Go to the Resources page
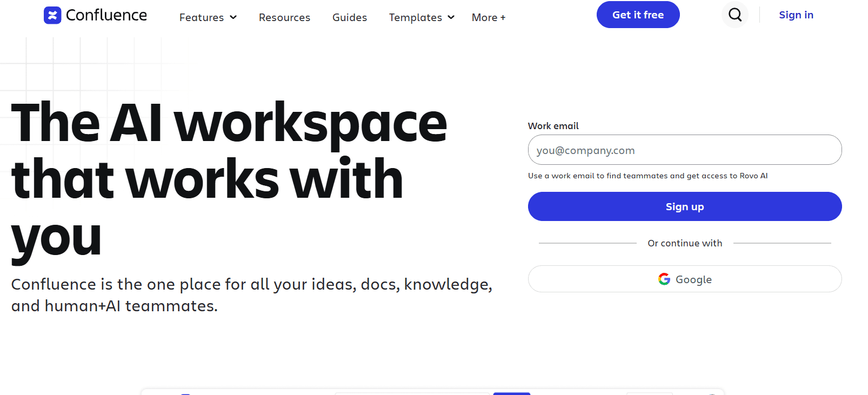This screenshot has width=868, height=395. (284, 17)
